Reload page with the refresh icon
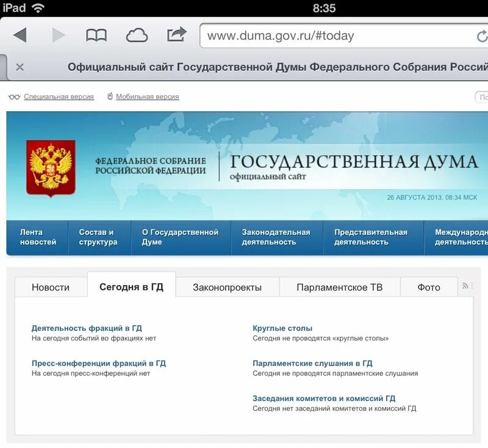Screen dimensions: 488x448 (482, 37)
